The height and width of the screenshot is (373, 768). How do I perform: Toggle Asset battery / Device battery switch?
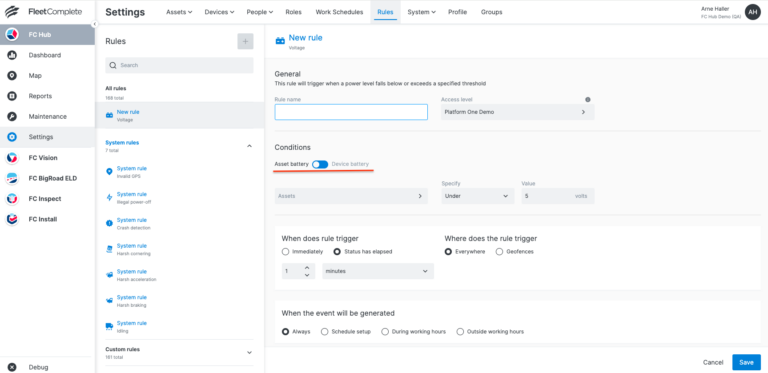pos(320,164)
